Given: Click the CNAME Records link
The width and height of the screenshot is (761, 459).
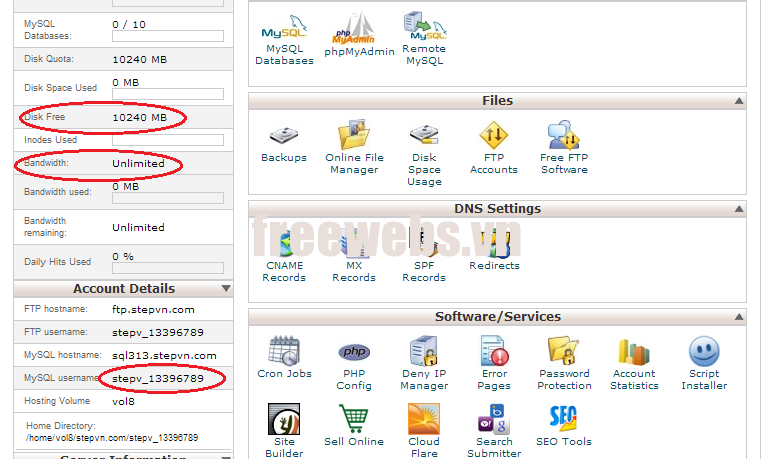Looking at the screenshot, I should coord(284,271).
